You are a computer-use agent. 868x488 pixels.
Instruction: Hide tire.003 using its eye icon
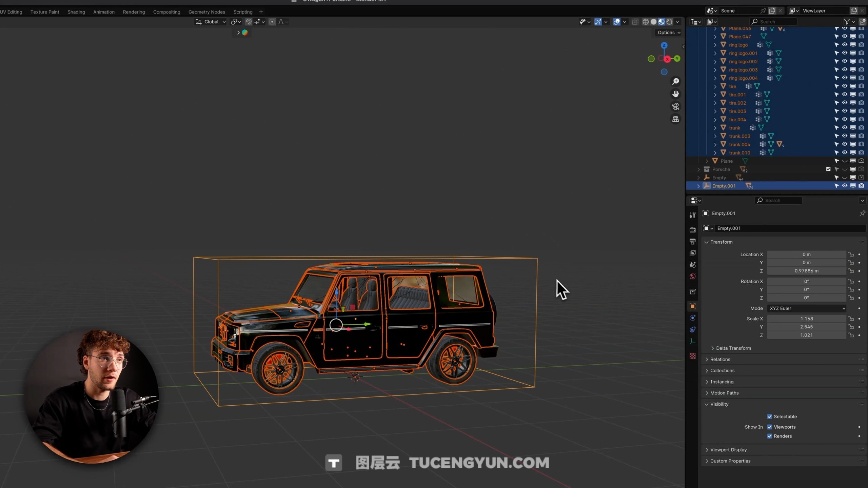[845, 111]
